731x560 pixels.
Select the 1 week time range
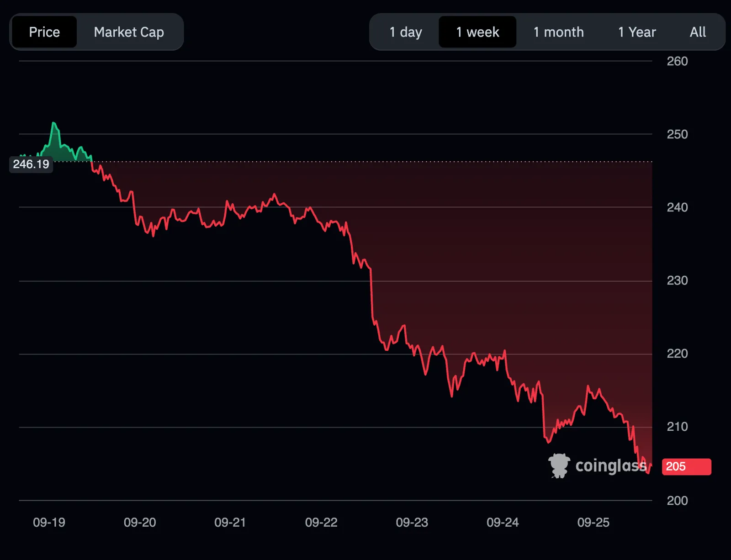[x=477, y=32]
